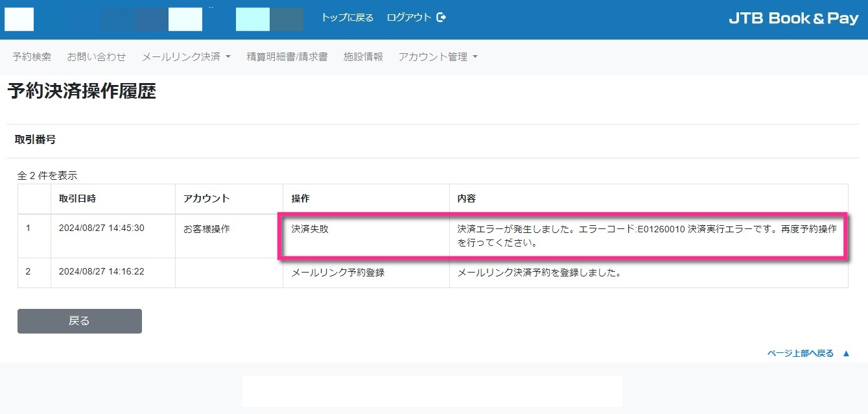
Task: Click the 決済エラー error code message
Action: pos(647,236)
